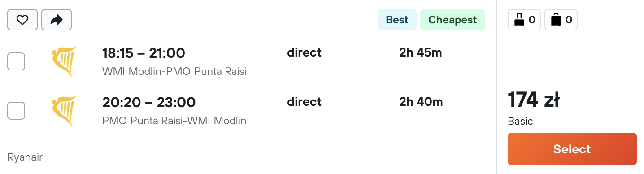Select the 174 zł Basic fare
Image resolution: width=644 pixels, height=174 pixels.
click(572, 149)
